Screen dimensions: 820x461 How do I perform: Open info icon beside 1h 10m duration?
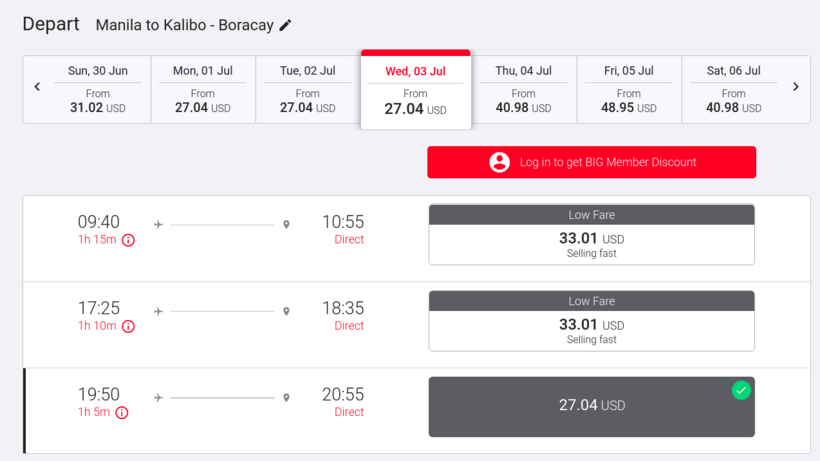tap(128, 326)
